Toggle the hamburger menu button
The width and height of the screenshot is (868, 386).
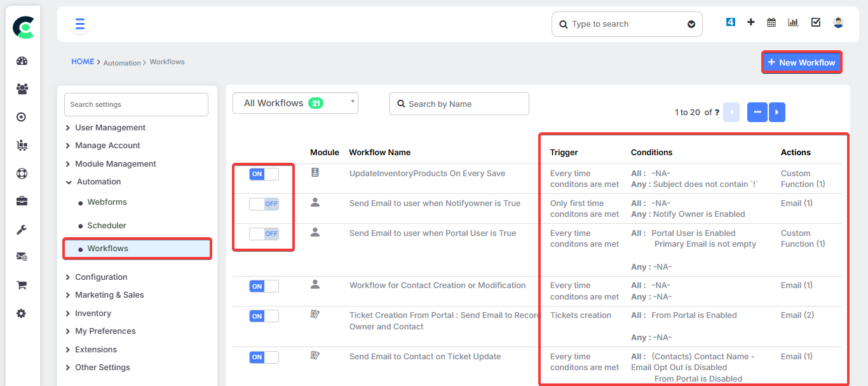pos(80,24)
